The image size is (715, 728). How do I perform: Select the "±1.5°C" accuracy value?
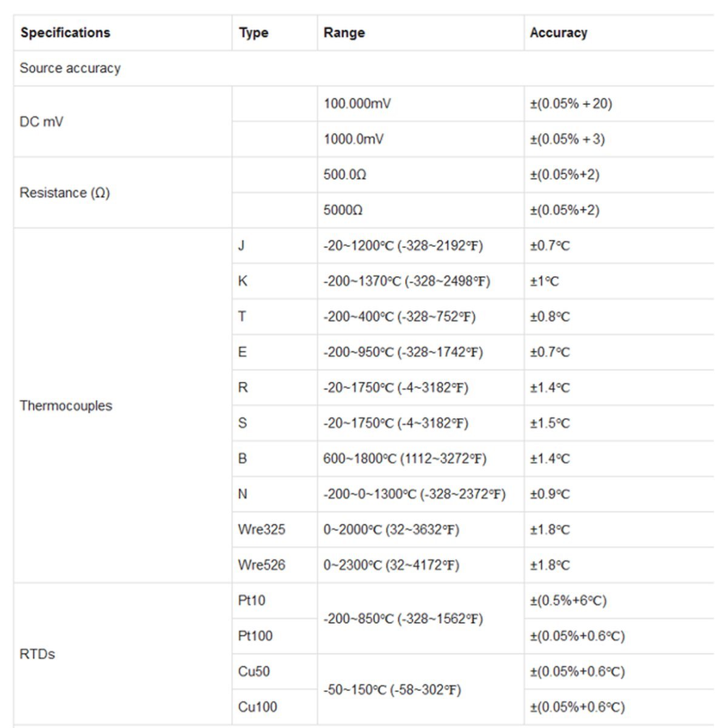550,423
